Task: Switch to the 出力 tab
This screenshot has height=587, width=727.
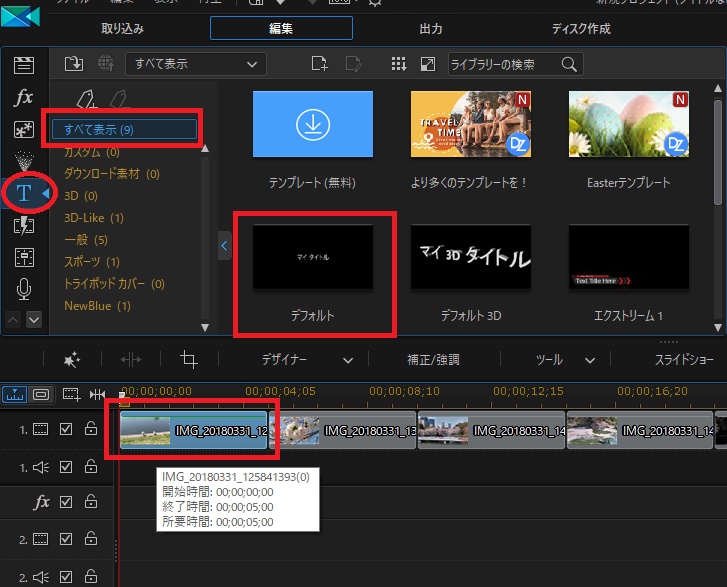Action: 431,28
